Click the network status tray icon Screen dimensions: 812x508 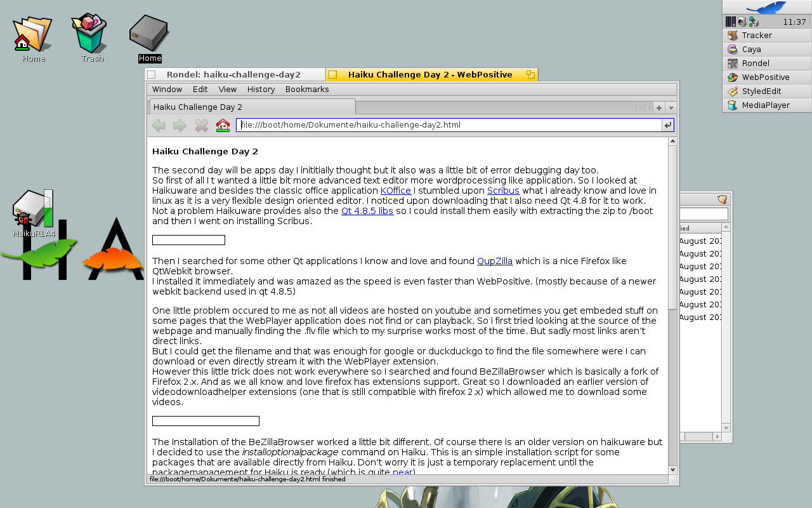753,22
